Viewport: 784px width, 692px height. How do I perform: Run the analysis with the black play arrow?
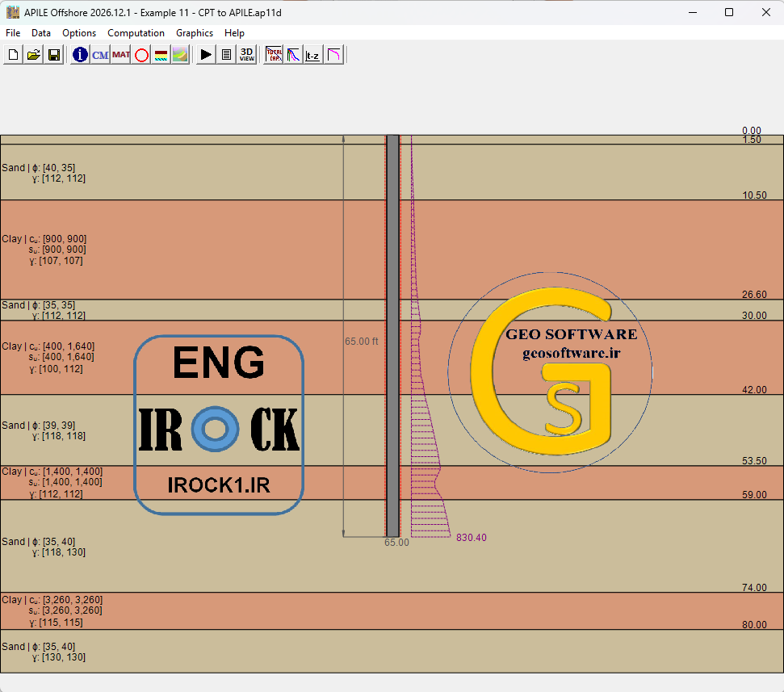[206, 54]
